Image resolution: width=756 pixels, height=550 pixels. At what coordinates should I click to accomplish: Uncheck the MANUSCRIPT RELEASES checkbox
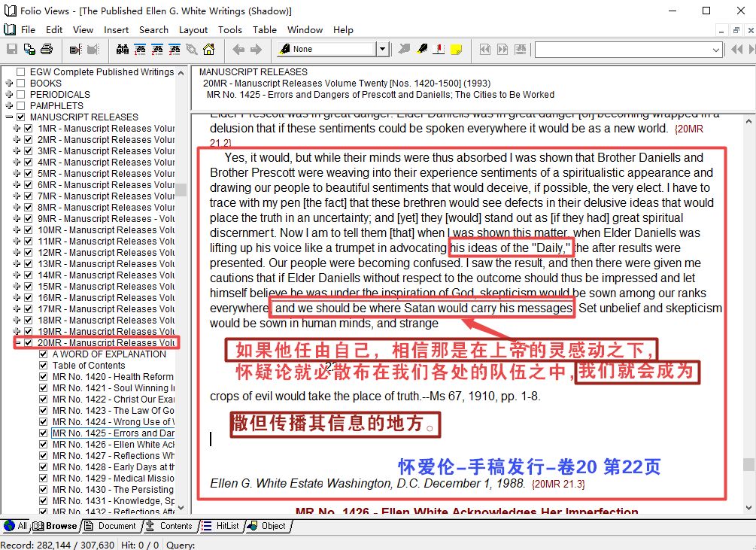[21, 117]
